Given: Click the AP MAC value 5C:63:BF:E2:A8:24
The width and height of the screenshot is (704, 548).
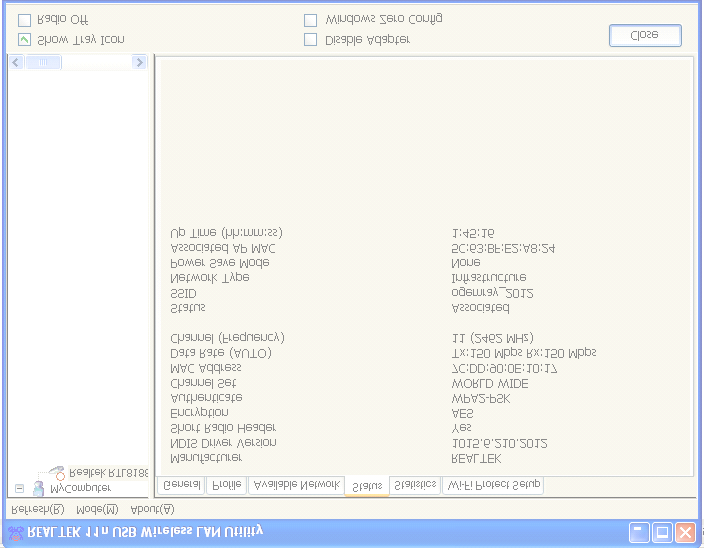Looking at the screenshot, I should [503, 248].
